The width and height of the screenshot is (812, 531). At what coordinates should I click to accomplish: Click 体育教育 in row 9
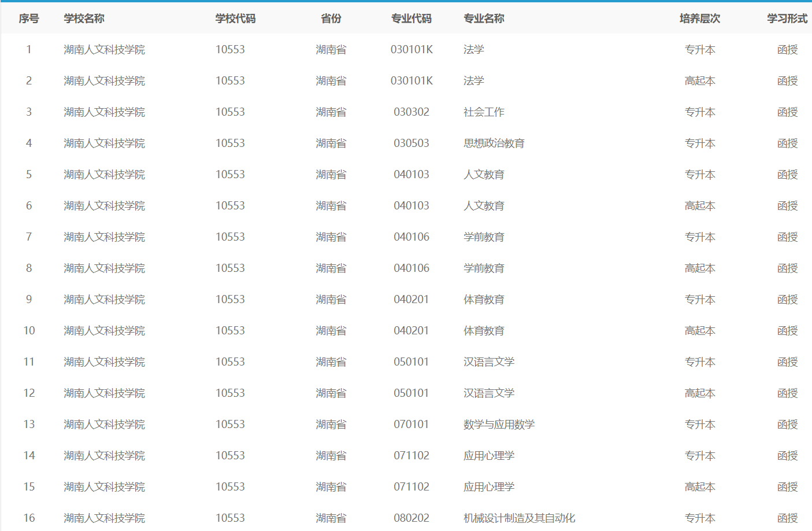point(484,300)
